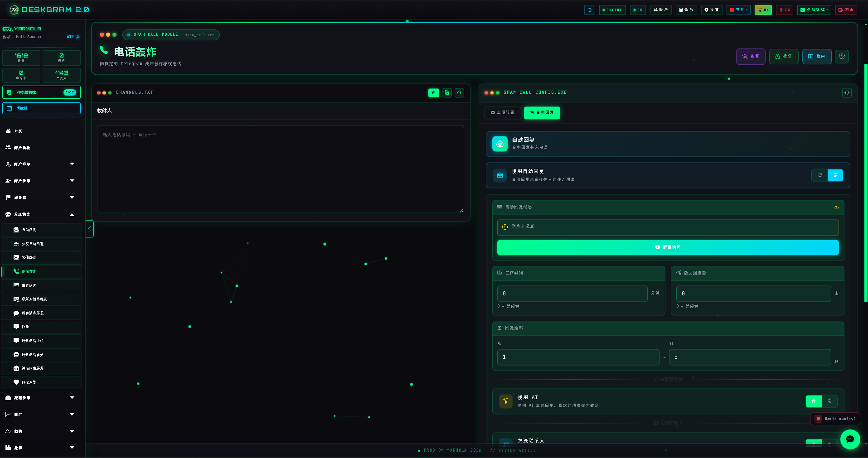The height and width of the screenshot is (458, 868).
Task: Select the 自动回复 tab
Action: [x=542, y=113]
